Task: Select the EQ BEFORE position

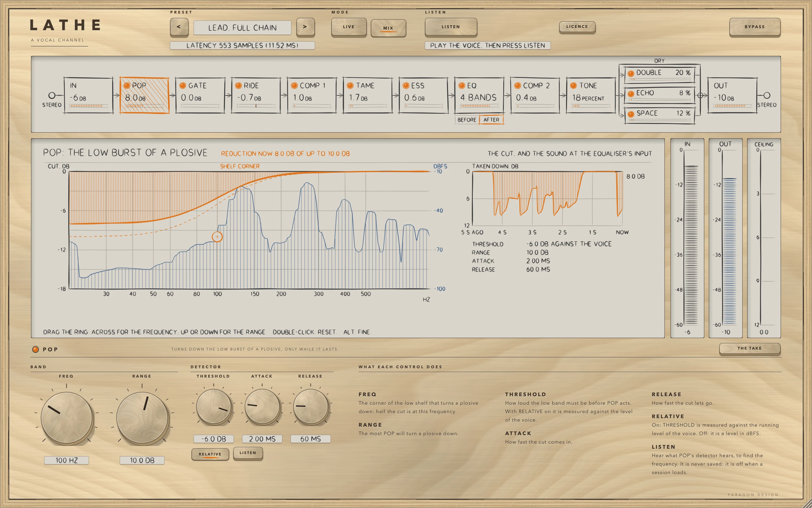Action: pyautogui.click(x=467, y=120)
